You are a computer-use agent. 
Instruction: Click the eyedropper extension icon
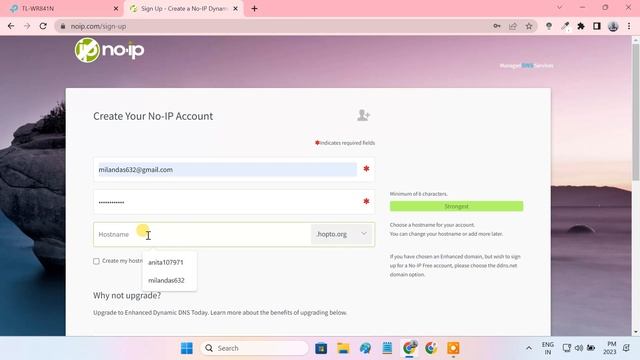tap(565, 26)
